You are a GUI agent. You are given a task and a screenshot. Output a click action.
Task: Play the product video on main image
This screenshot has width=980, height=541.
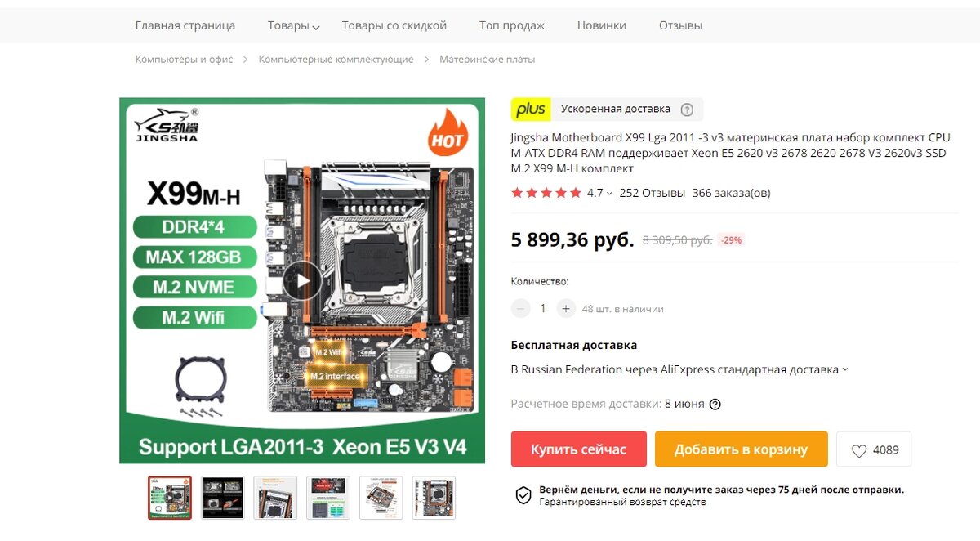[302, 281]
